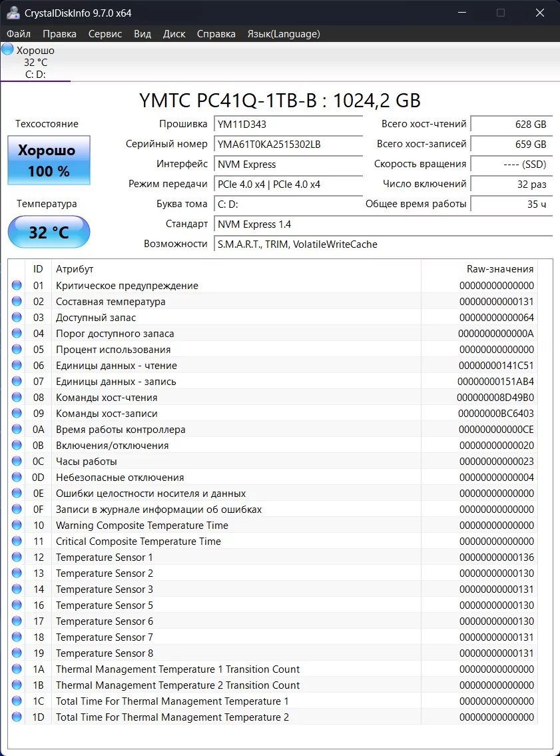Click total host writes value 659 GB
This screenshot has width=560, height=756.
(511, 144)
